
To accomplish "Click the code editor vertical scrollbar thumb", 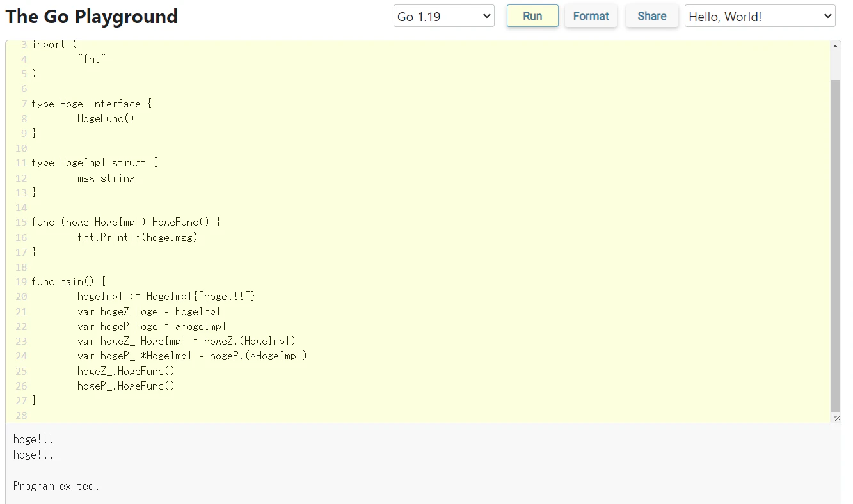I will coord(835,246).
